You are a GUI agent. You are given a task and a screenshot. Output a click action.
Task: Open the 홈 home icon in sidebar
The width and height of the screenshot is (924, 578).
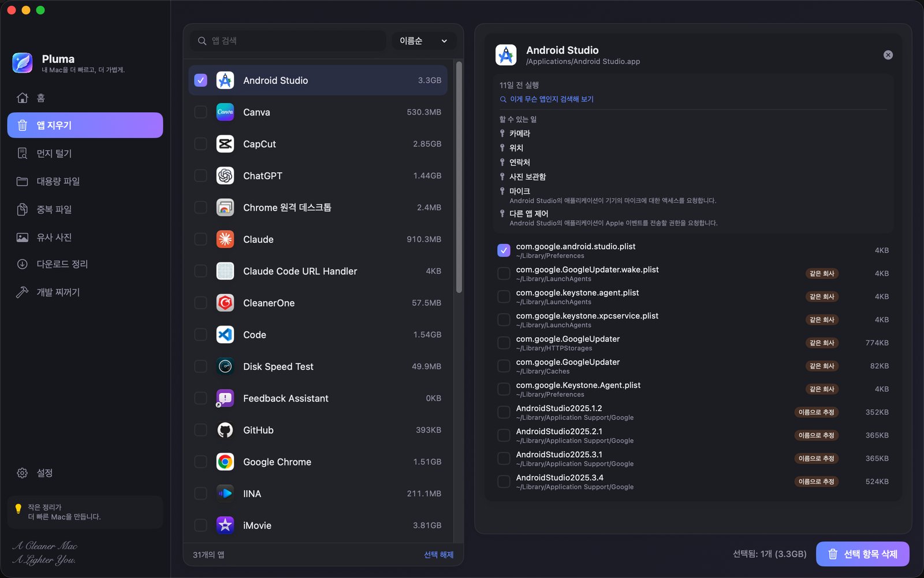(x=23, y=98)
